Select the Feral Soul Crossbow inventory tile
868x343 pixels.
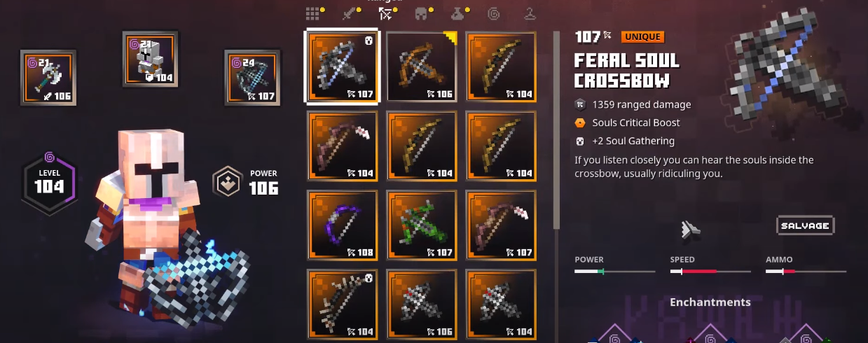point(342,66)
